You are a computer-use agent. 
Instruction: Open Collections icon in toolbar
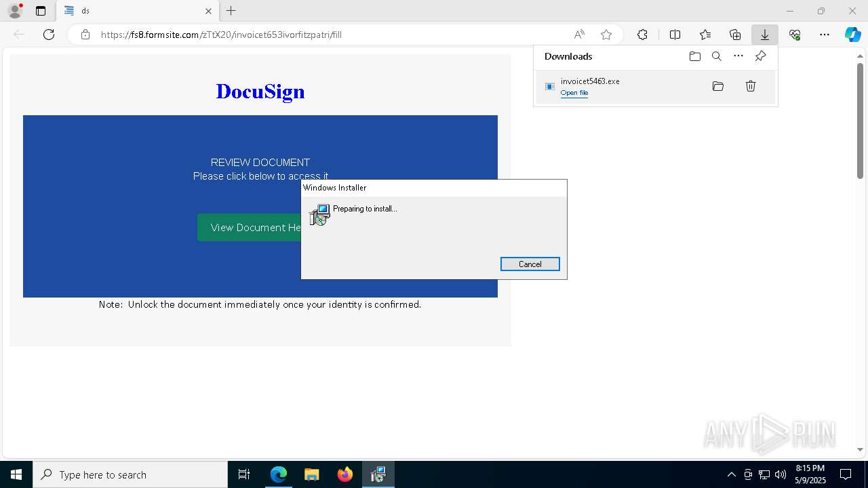735,35
